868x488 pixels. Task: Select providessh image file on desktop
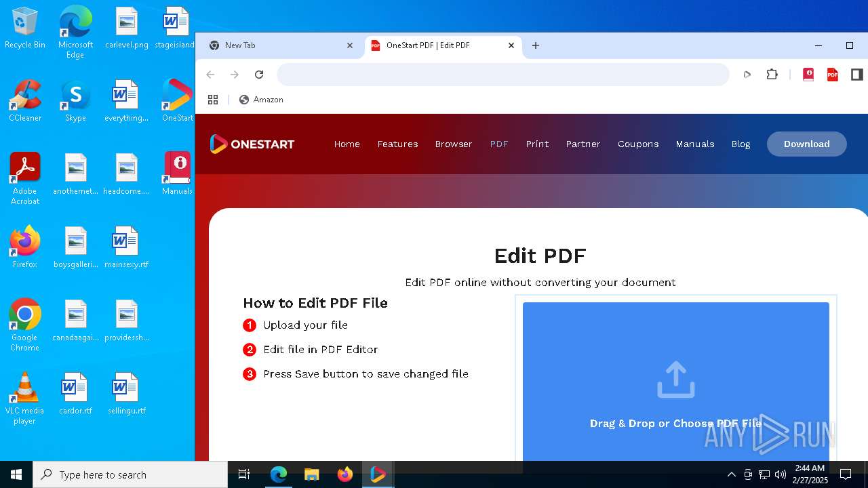click(126, 321)
